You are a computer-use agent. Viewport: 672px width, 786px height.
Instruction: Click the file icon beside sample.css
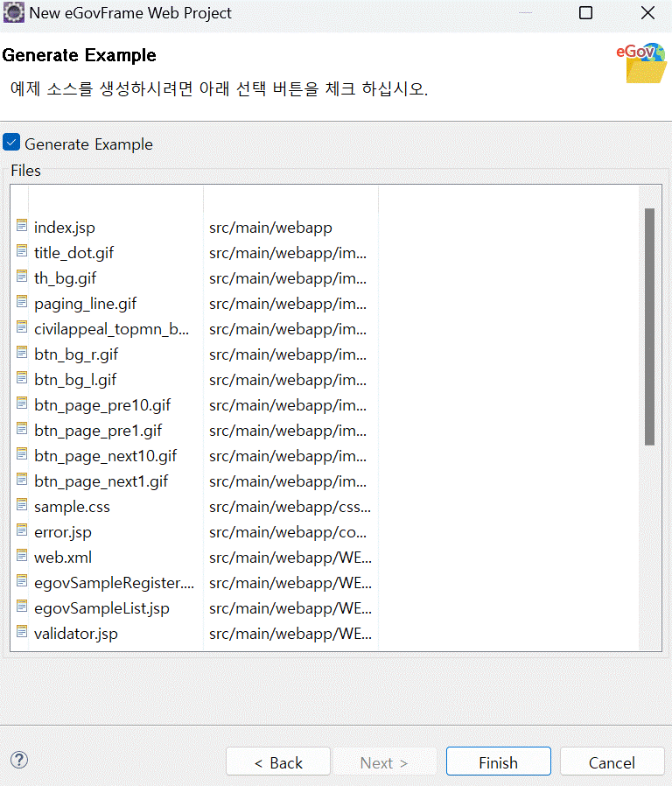[22, 505]
